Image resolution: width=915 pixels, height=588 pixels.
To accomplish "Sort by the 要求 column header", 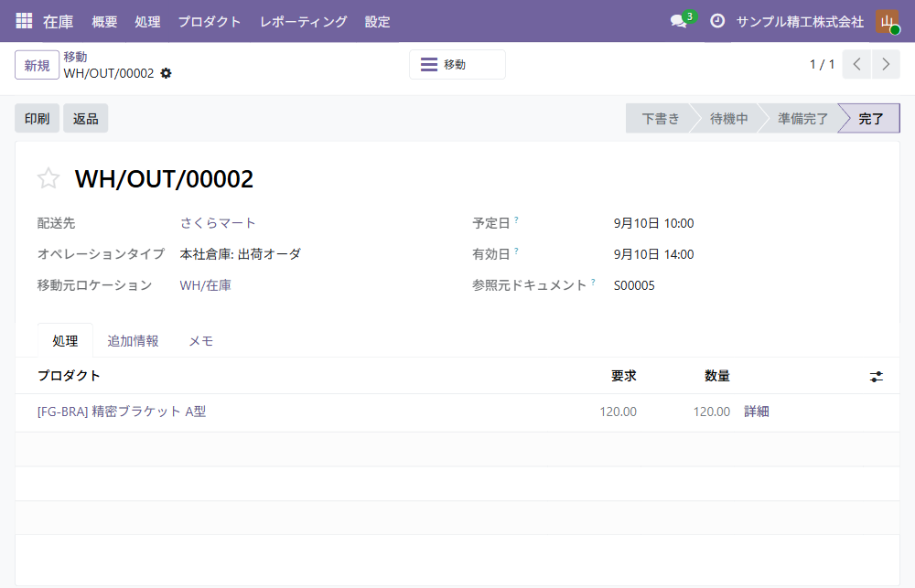I will (623, 376).
